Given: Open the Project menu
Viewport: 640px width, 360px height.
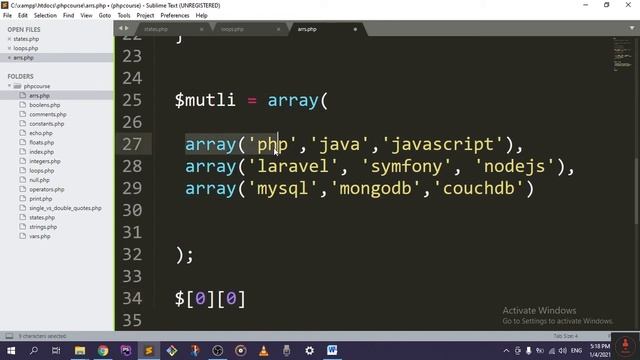Looking at the screenshot, I should (x=145, y=16).
